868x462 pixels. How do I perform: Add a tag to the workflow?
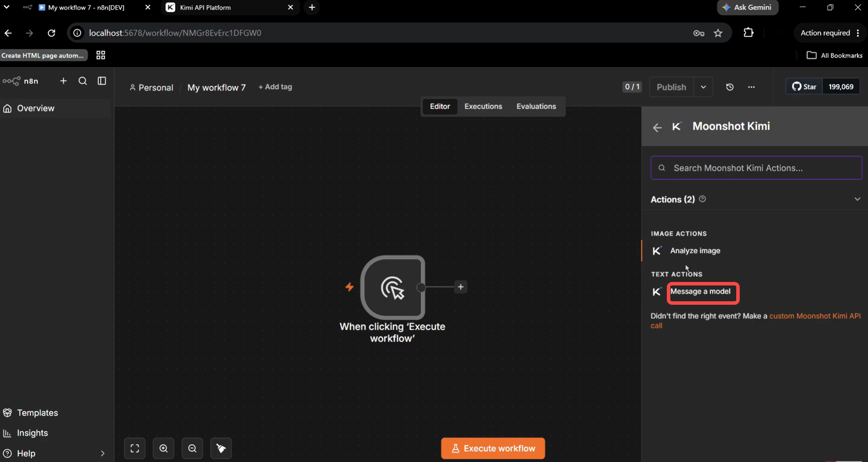pyautogui.click(x=275, y=87)
